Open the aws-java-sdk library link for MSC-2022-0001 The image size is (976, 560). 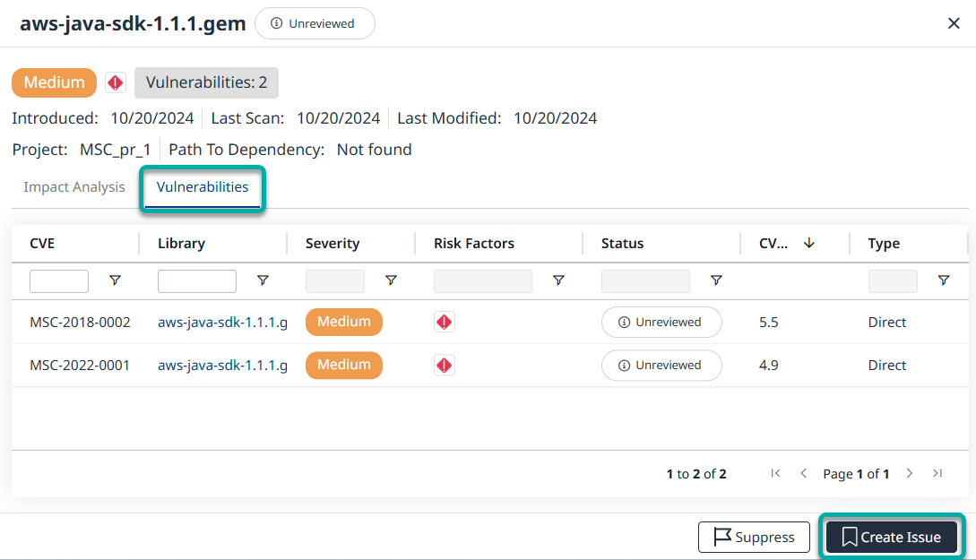click(222, 365)
